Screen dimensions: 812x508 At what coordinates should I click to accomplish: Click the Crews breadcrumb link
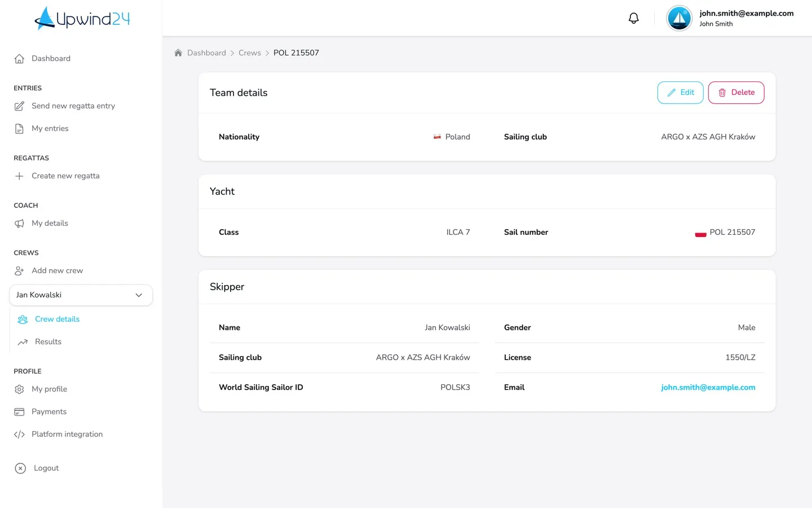250,53
